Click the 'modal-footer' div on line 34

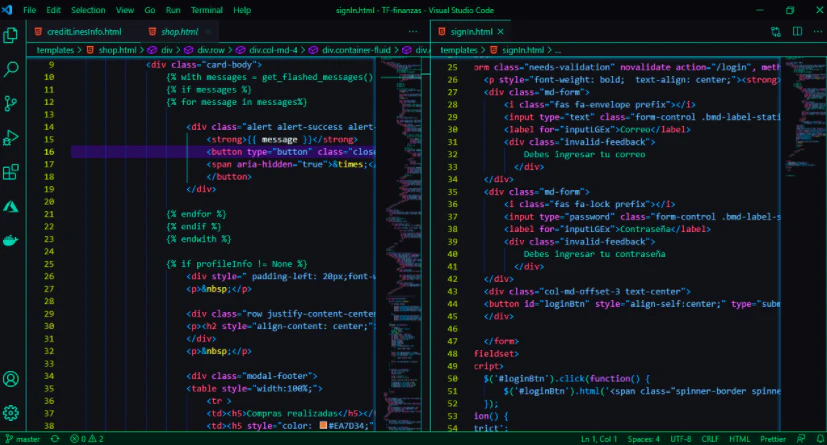(x=252, y=376)
